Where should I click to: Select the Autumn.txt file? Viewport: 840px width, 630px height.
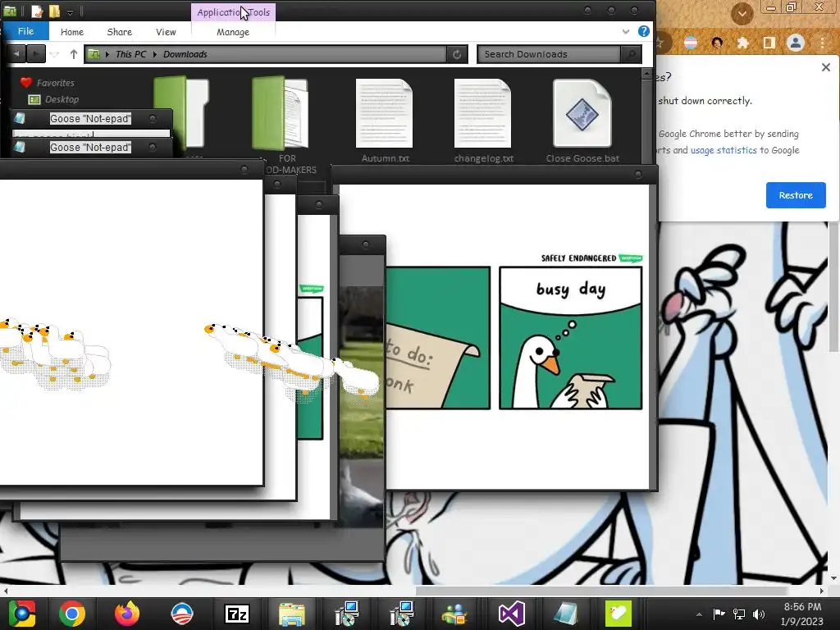[385, 121]
